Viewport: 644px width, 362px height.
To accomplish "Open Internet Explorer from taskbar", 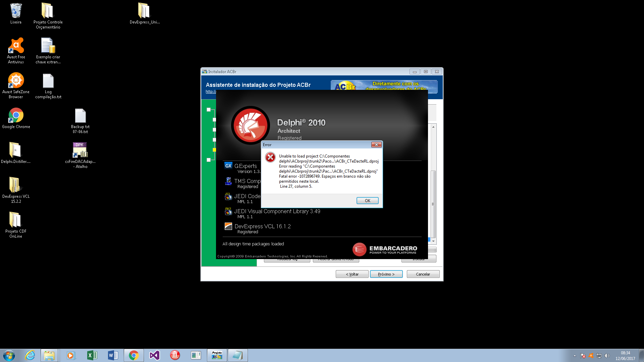I will pos(30,355).
